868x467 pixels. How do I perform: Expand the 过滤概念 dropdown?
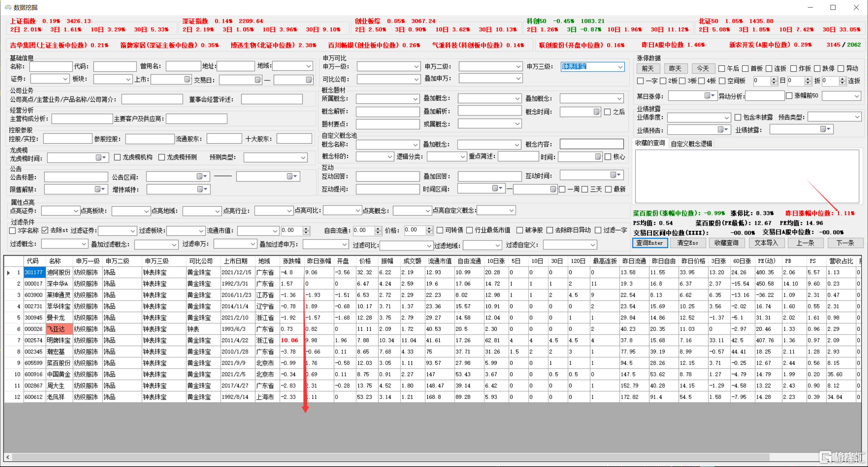pyautogui.click(x=84, y=244)
